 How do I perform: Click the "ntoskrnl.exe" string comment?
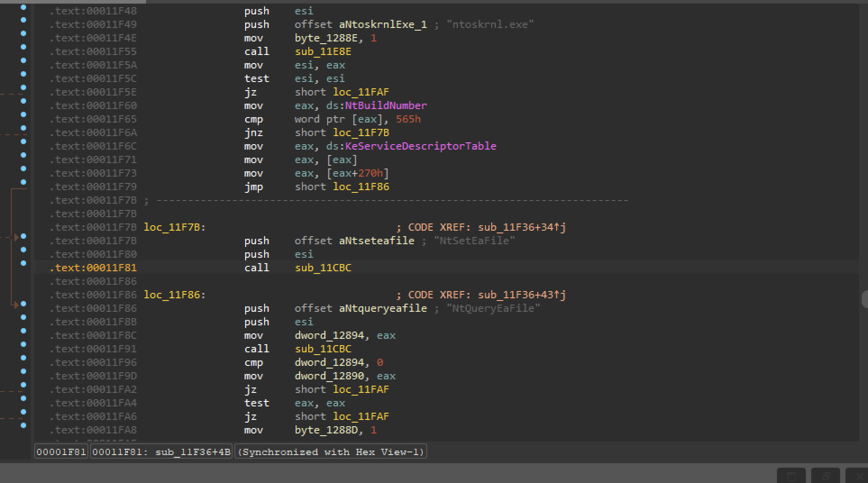(x=490, y=24)
